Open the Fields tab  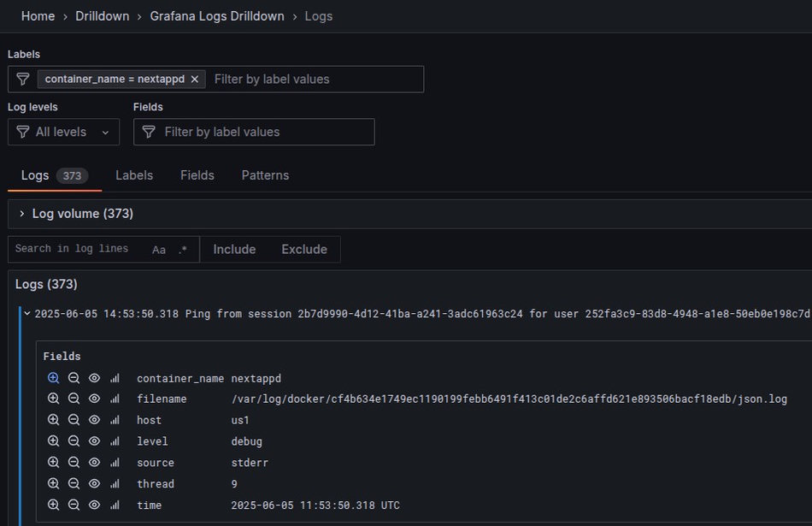[x=197, y=175]
